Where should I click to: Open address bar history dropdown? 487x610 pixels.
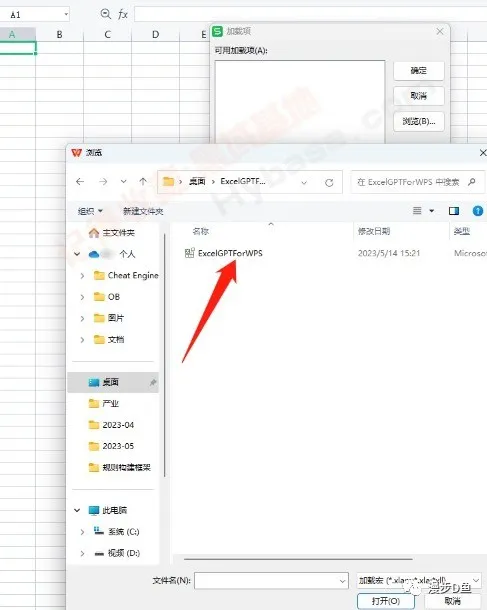click(x=304, y=182)
